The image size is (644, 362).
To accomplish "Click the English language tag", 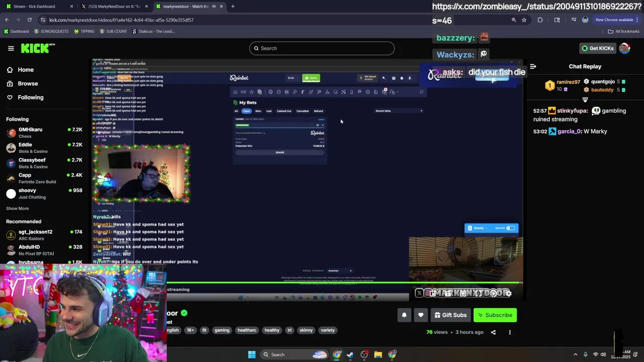I will point(174,330).
